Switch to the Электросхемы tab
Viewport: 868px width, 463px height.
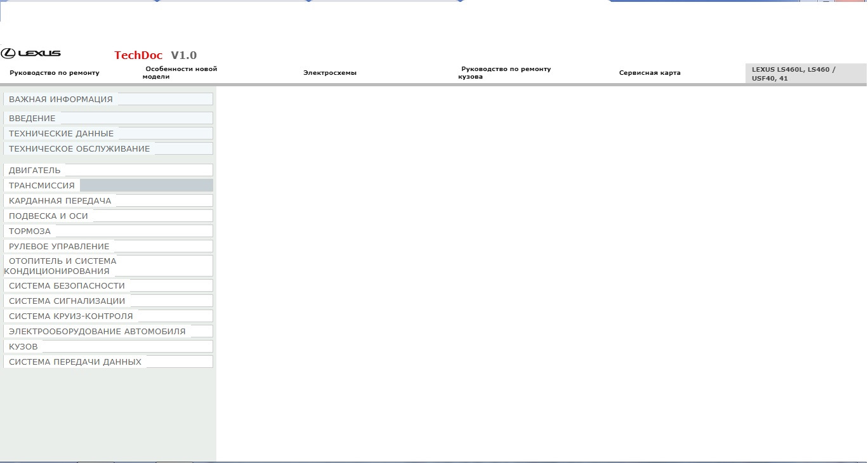click(330, 73)
